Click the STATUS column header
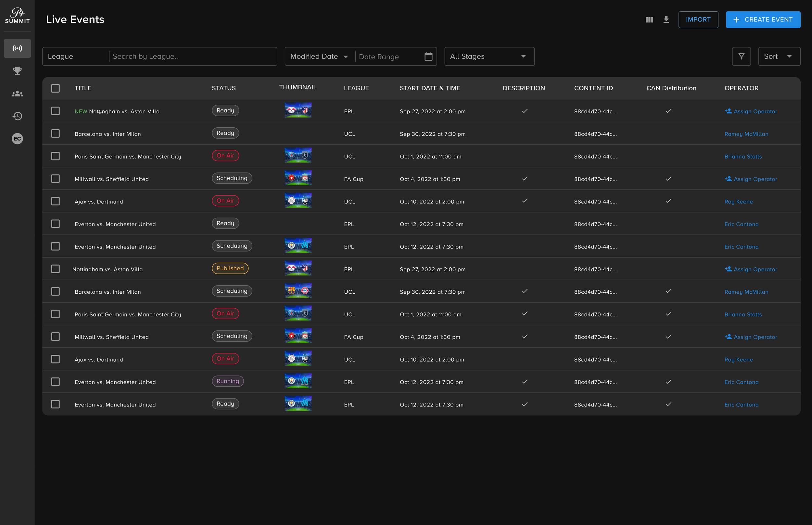Screen dimensions: 812x525 tap(223, 88)
